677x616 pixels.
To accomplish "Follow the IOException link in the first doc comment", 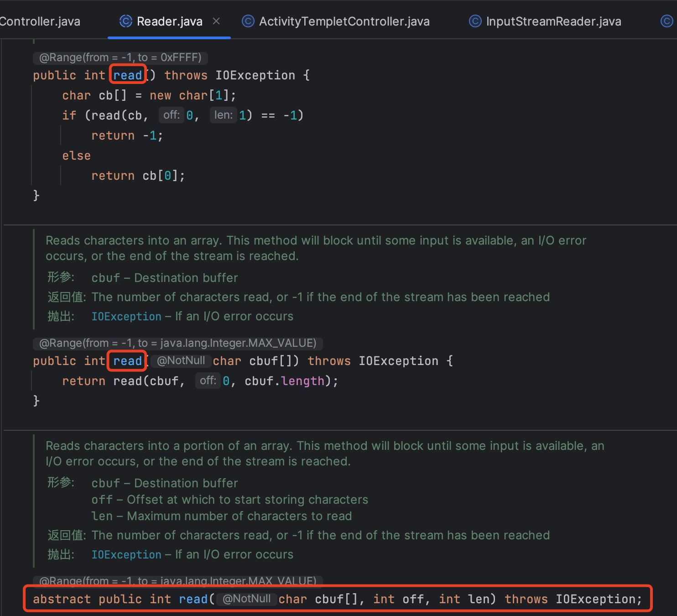I will coord(126,316).
